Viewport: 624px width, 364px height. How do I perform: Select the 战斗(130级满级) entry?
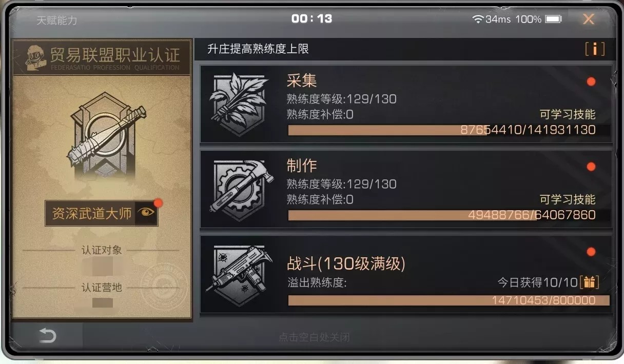[x=405, y=274]
